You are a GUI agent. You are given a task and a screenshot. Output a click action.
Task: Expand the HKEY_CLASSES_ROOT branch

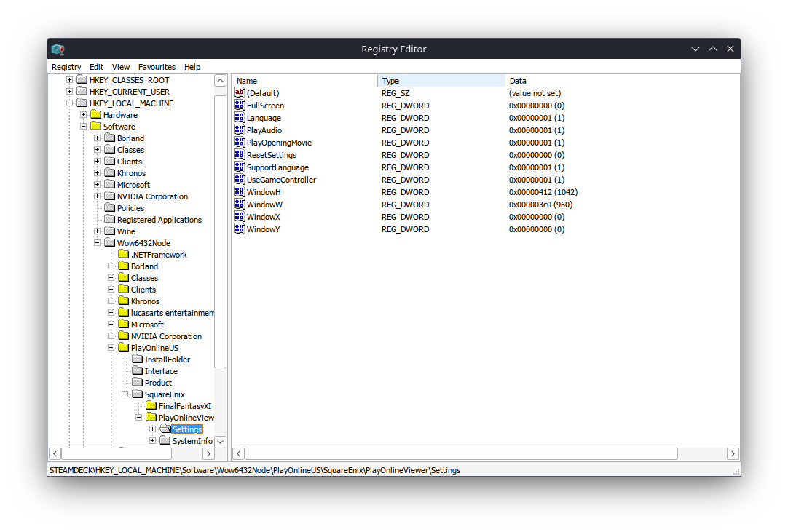click(70, 79)
